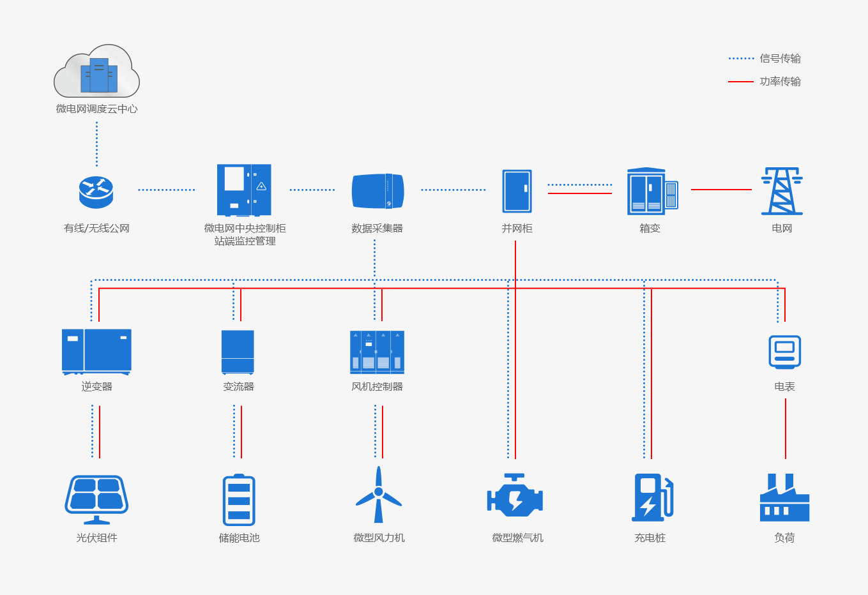868x595 pixels.
Task: Select the wired/wireless public network router icon
Action: point(96,192)
